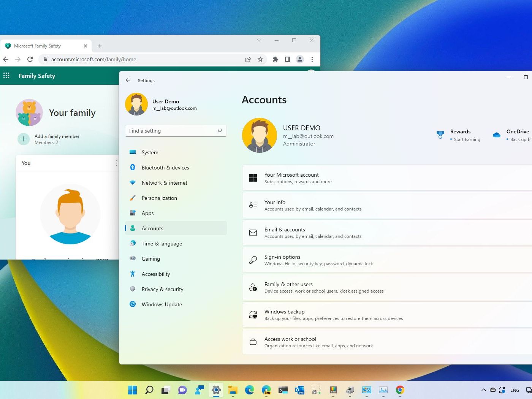Click the Find a setting search box

click(176, 131)
